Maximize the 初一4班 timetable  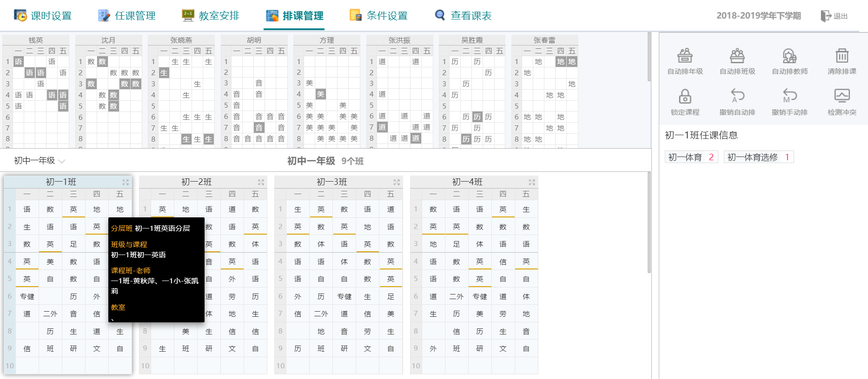(x=532, y=182)
